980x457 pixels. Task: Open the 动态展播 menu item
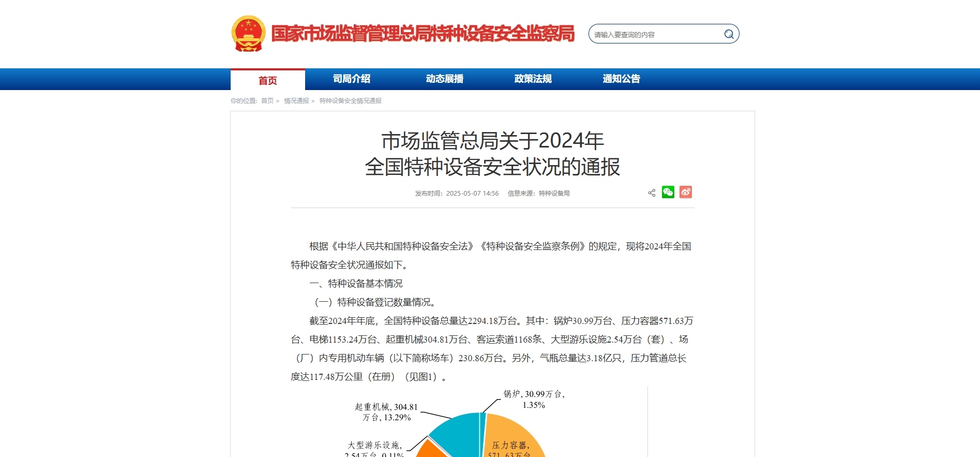tap(445, 79)
